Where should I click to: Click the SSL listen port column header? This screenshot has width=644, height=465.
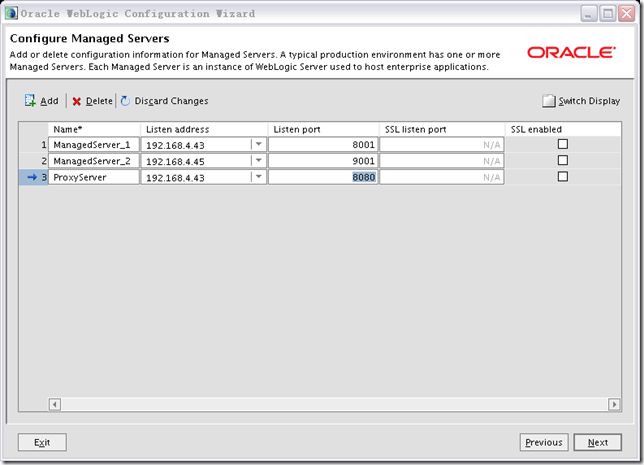point(442,129)
